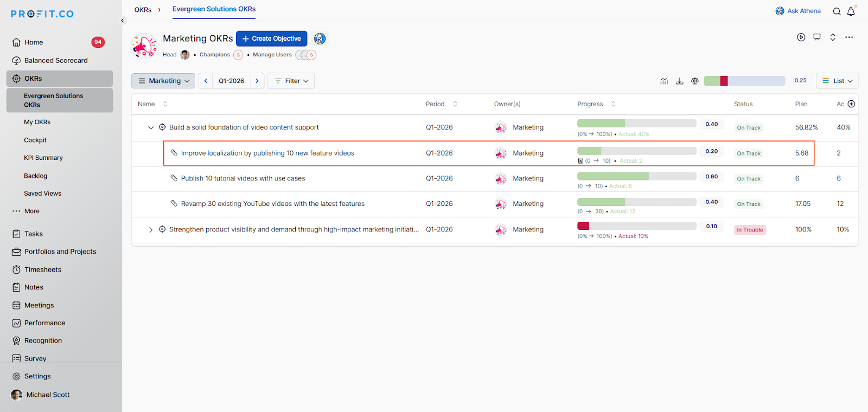
Task: Open search magnifier icon
Action: point(837,11)
